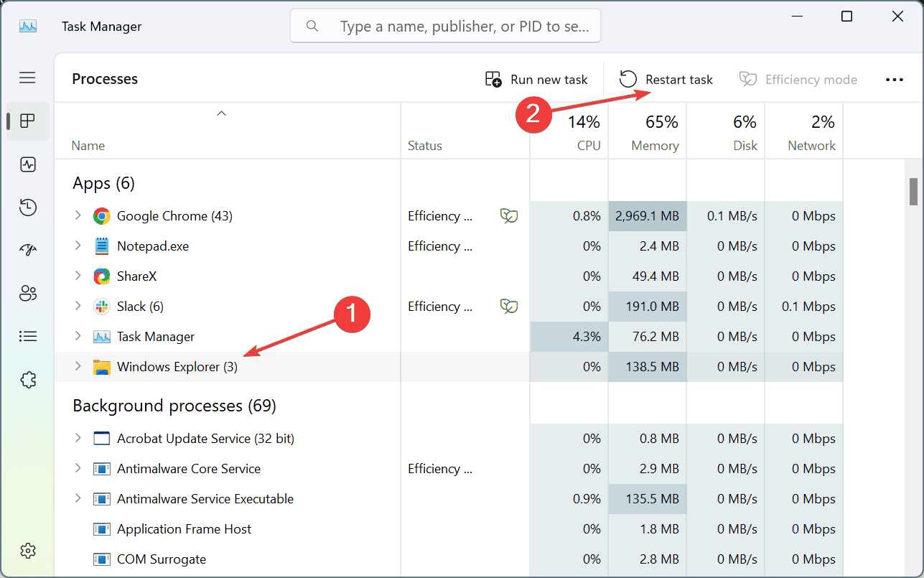Click the Acrobat Update Service icon
This screenshot has width=924, height=578.
pos(101,439)
